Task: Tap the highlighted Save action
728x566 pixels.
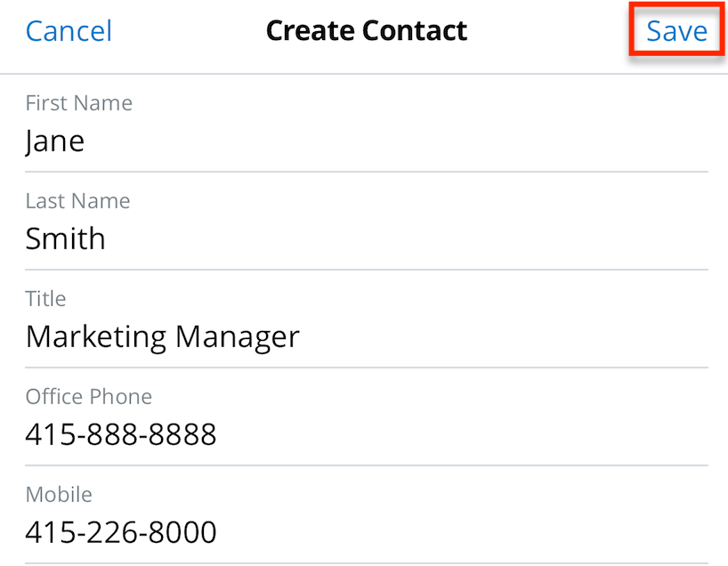Action: pos(675,30)
